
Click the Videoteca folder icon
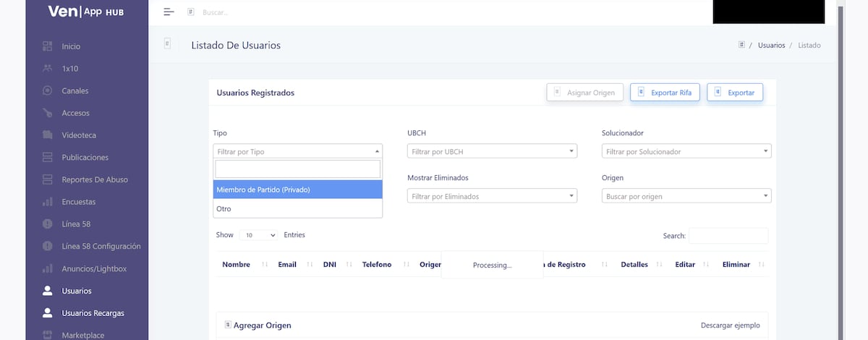[x=48, y=135]
